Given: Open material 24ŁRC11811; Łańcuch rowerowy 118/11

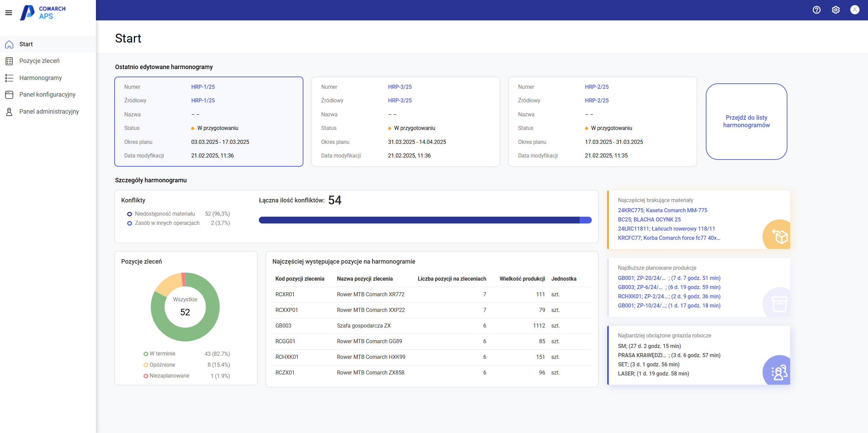Looking at the screenshot, I should pos(666,229).
